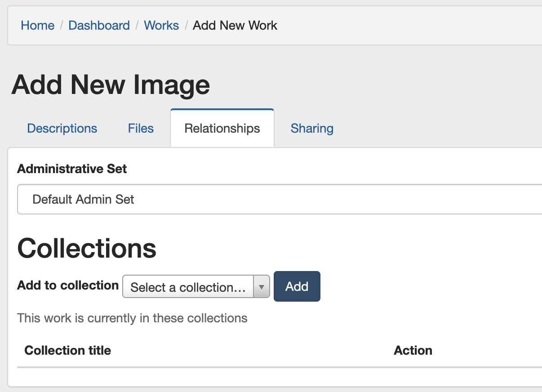Open the Default Admin Set dropdown
Image resolution: width=542 pixels, height=392 pixels.
tap(279, 199)
